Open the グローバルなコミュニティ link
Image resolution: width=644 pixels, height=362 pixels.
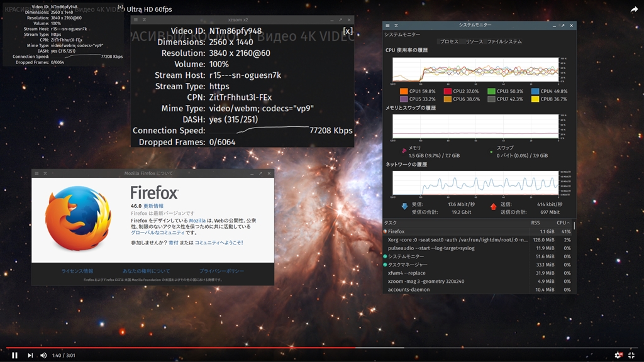click(x=158, y=233)
